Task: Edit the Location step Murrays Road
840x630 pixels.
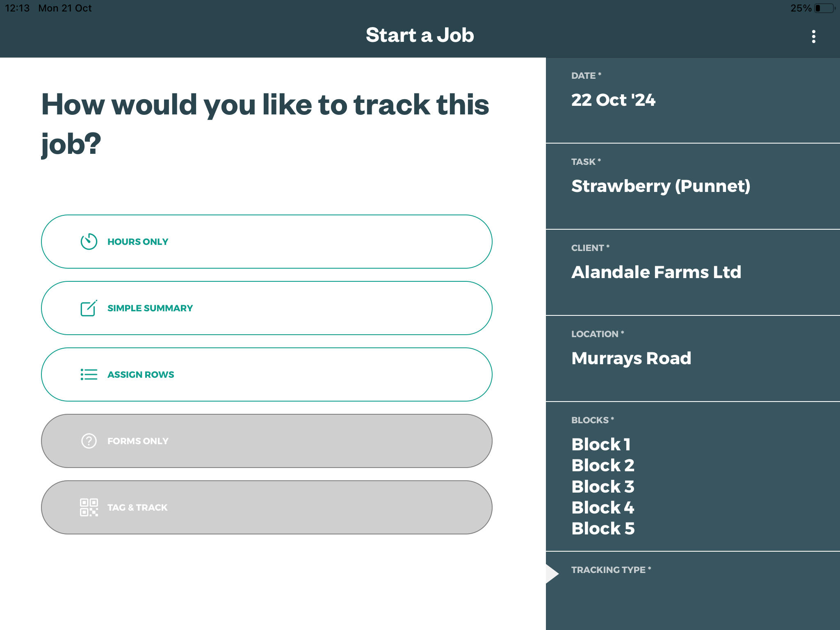Action: click(693, 358)
